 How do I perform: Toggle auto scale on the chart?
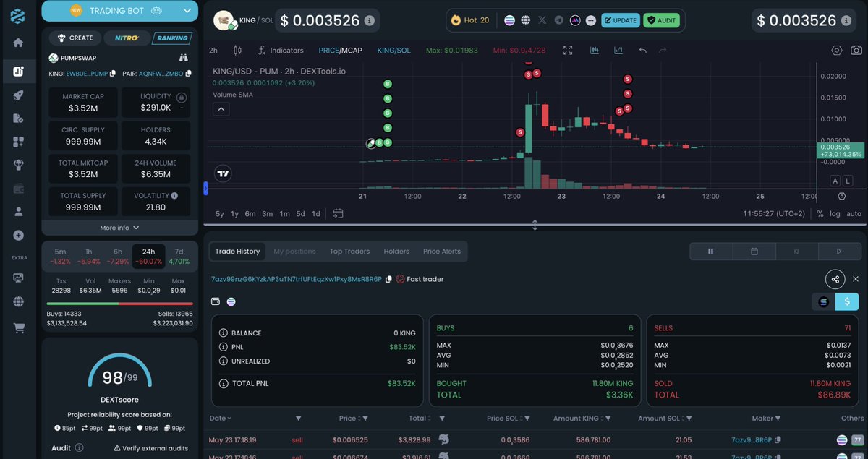(854, 213)
